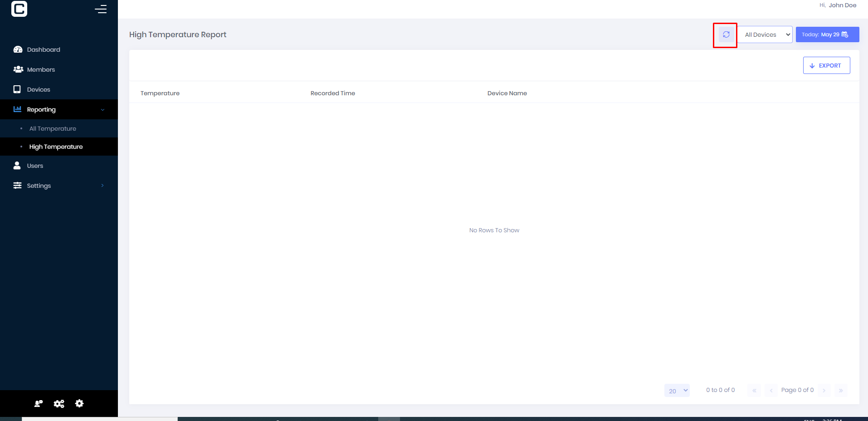This screenshot has width=868, height=421.
Task: Click the single gear icon at sidebar bottom
Action: 79,403
